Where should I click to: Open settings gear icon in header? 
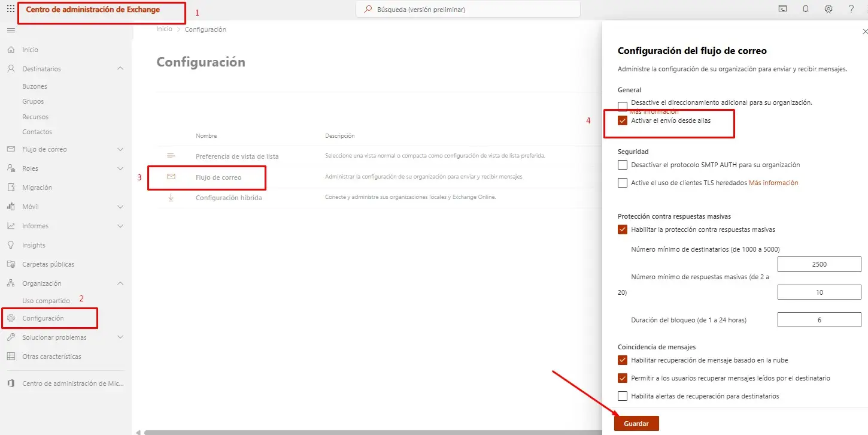click(x=828, y=9)
